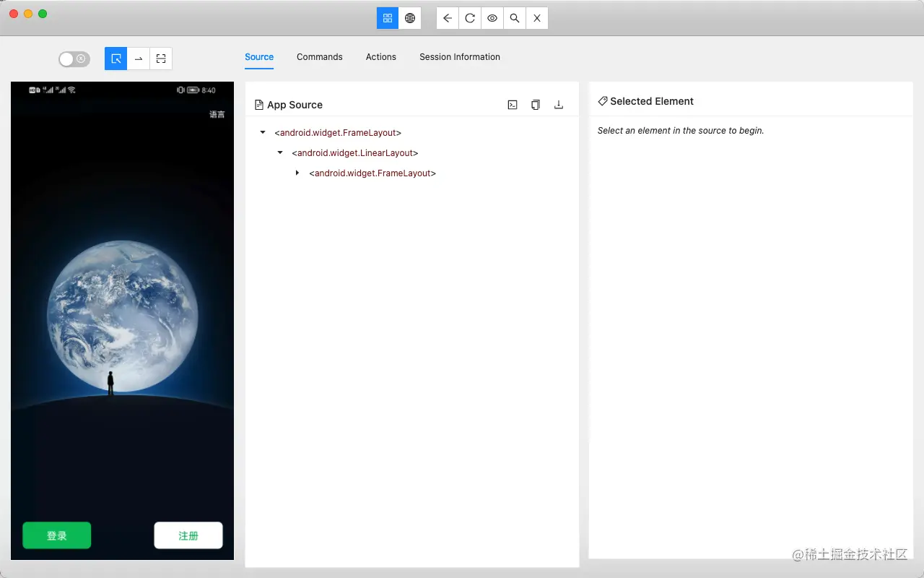Expand the nested FrameLayout node arrow
The image size is (924, 578).
pos(297,173)
